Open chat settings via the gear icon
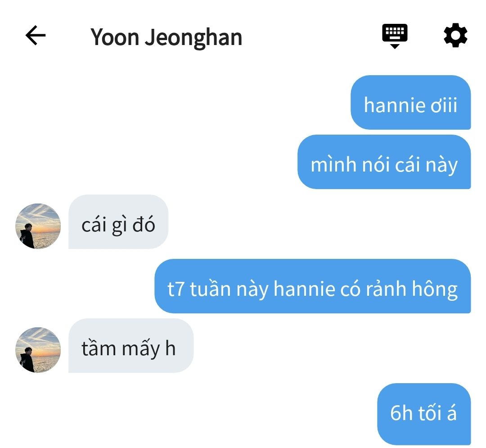Image resolution: width=486 pixels, height=448 pixels. [455, 35]
